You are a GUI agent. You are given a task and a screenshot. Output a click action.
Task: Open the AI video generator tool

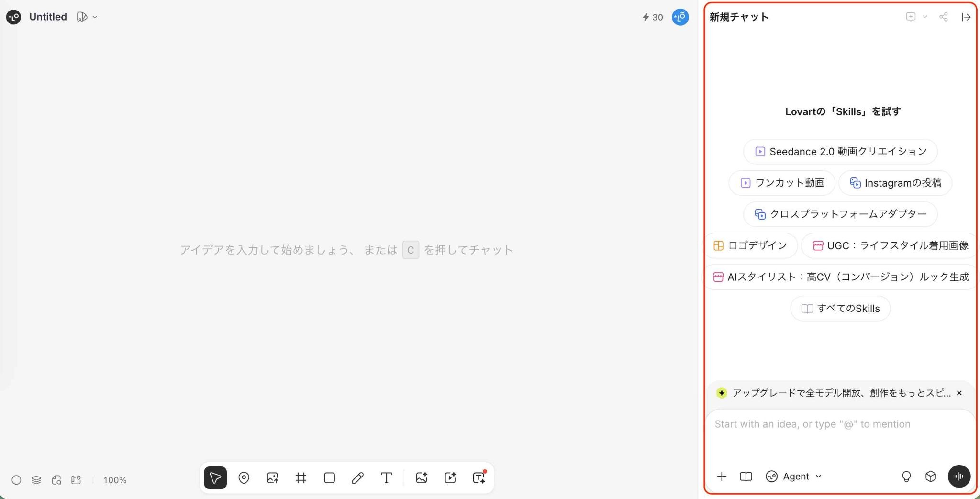click(450, 477)
